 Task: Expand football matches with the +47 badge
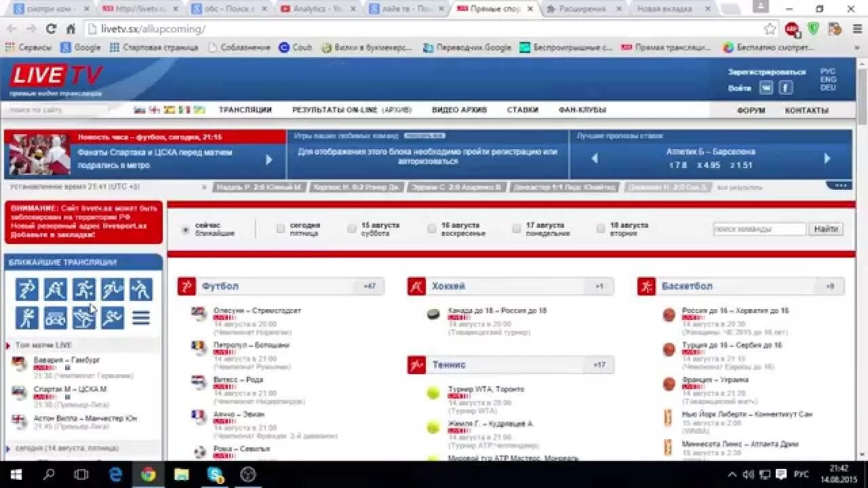pos(370,286)
